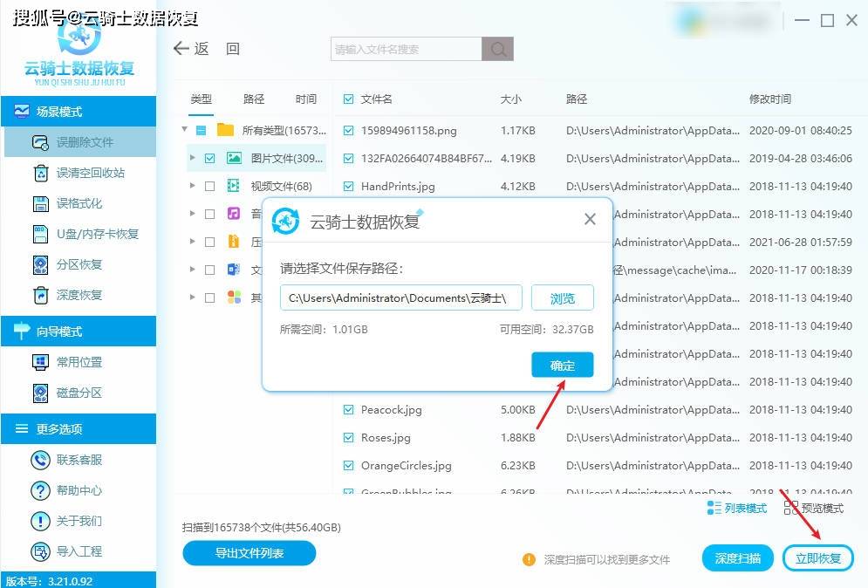Screen dimensions: 868x588
Task: Uncheck the HandPrints.jpg file checkbox
Action: click(349, 187)
